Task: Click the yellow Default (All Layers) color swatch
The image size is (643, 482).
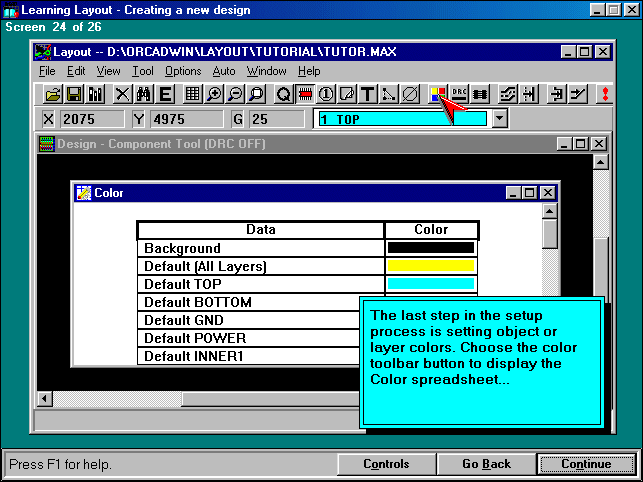Action: 431,266
